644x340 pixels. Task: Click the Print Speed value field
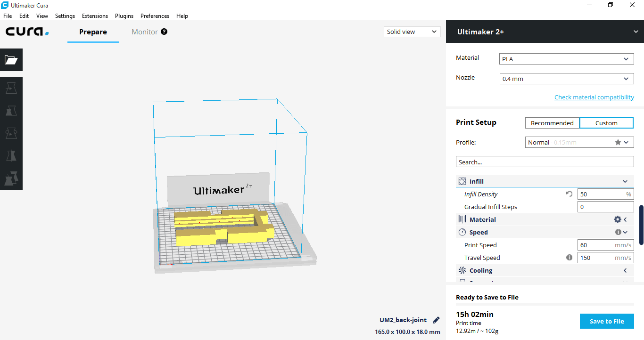[x=605, y=245]
